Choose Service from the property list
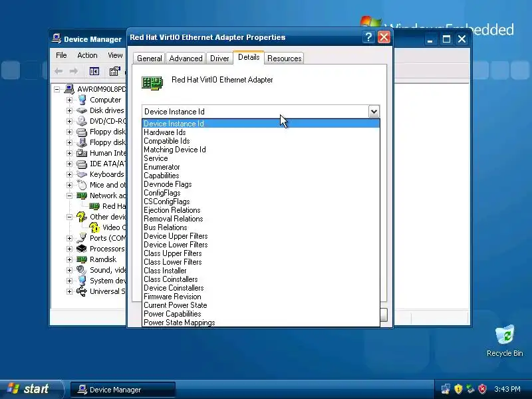This screenshot has height=399, width=532. coord(261,158)
